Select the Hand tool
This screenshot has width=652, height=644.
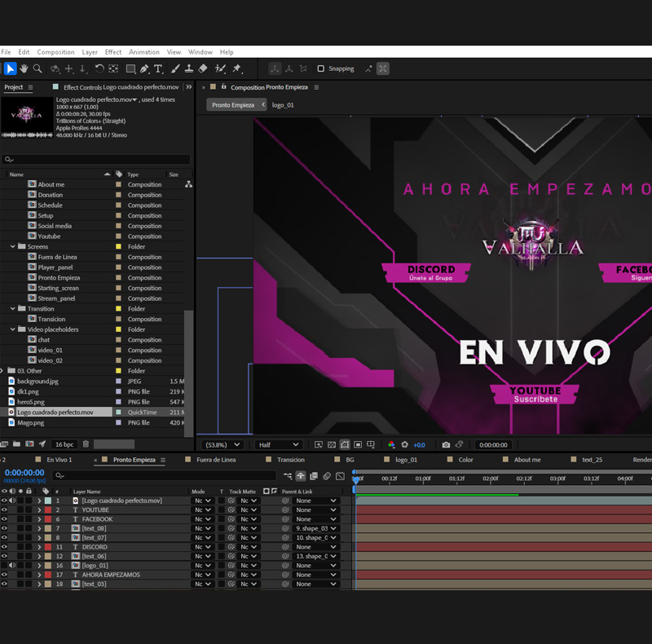click(x=24, y=68)
